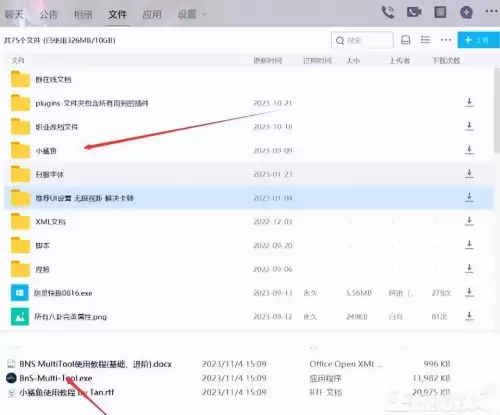Download the plugins folder via its download icon

pos(469,102)
